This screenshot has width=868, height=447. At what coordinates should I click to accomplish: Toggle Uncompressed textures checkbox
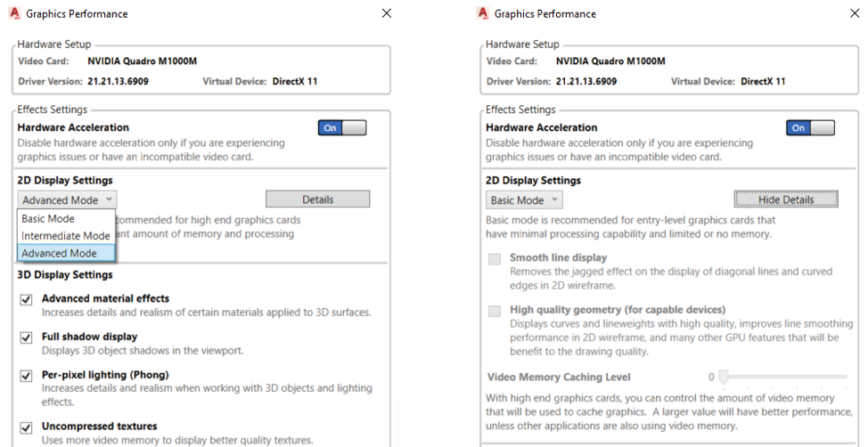coord(26,427)
